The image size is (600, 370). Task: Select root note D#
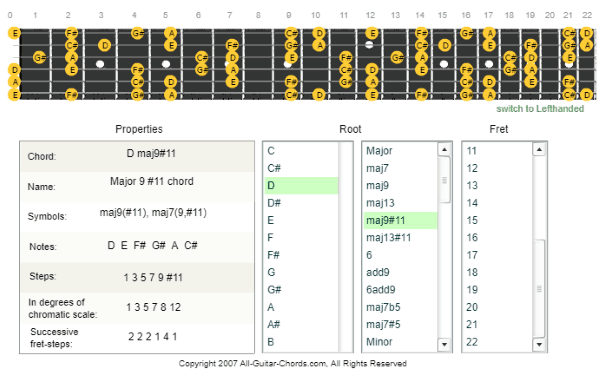pos(301,203)
